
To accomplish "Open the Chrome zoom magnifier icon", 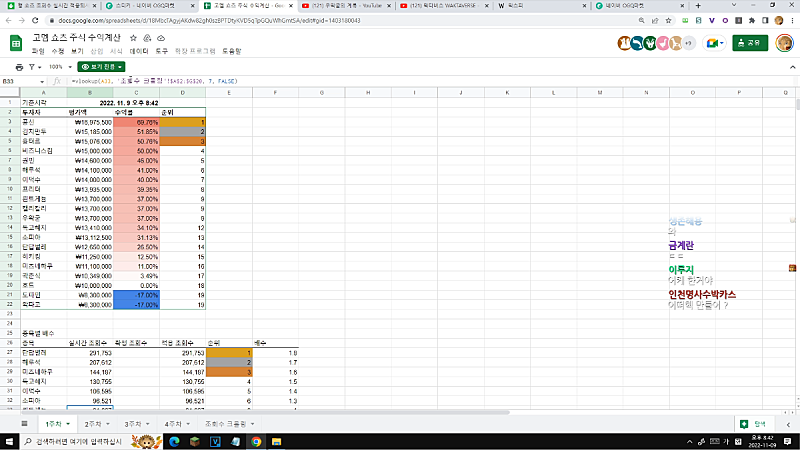I will (x=641, y=20).
